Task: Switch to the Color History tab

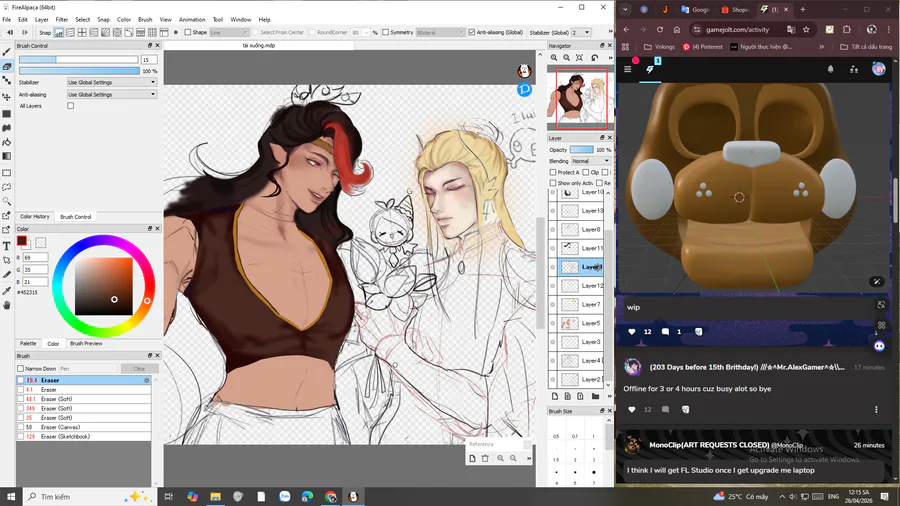Action: point(34,217)
